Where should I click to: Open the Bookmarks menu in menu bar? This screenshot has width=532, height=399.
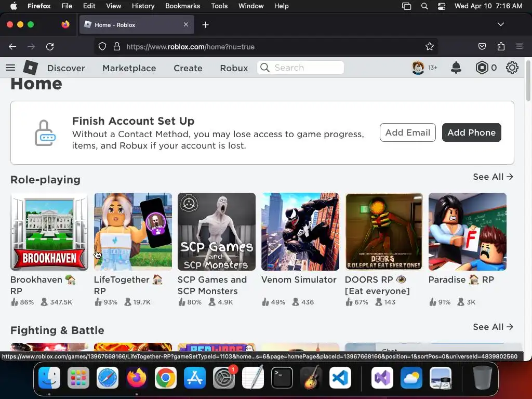pos(182,6)
